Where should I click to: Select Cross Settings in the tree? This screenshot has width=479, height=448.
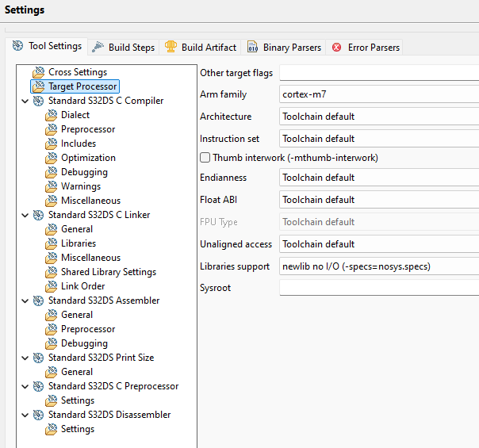pos(78,72)
